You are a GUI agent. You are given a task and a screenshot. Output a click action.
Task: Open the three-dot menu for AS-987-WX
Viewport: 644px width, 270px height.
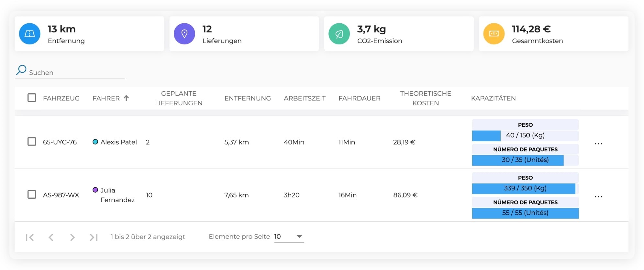(x=598, y=196)
